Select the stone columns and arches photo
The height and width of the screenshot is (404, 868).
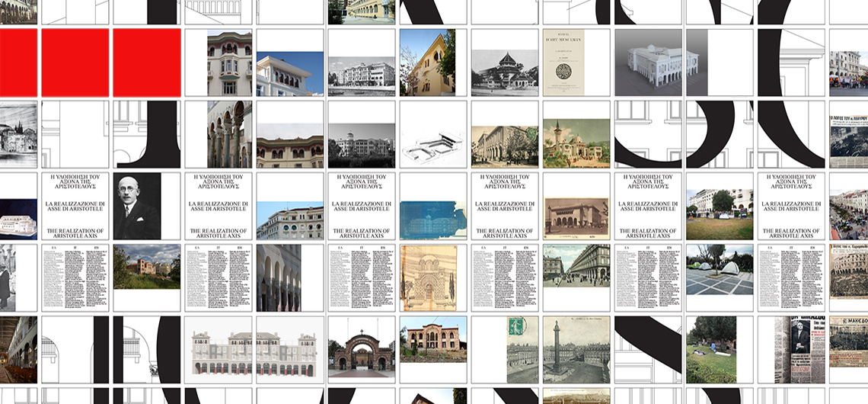click(x=229, y=134)
